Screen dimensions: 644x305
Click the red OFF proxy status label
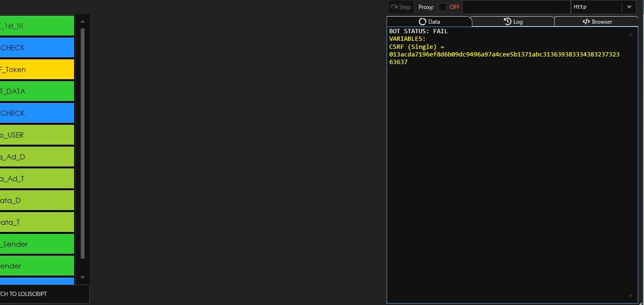pos(455,7)
